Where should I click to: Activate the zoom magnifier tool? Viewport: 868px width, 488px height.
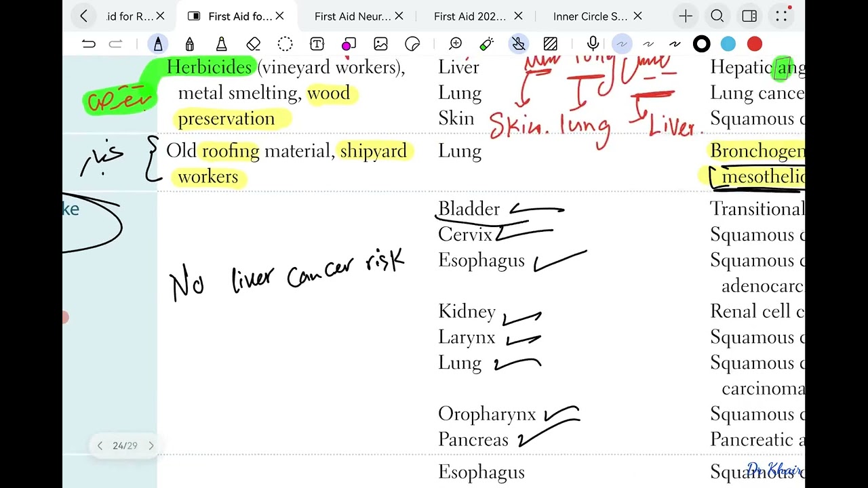[x=456, y=44]
